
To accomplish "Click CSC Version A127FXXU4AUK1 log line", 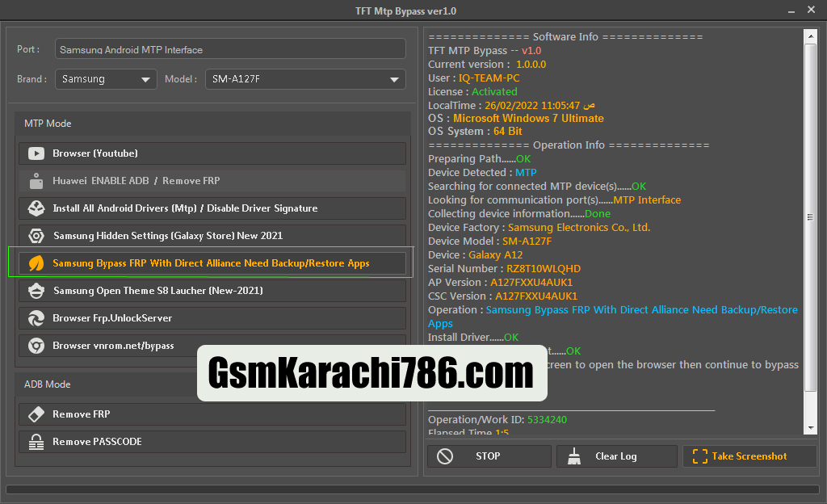I will point(502,296).
